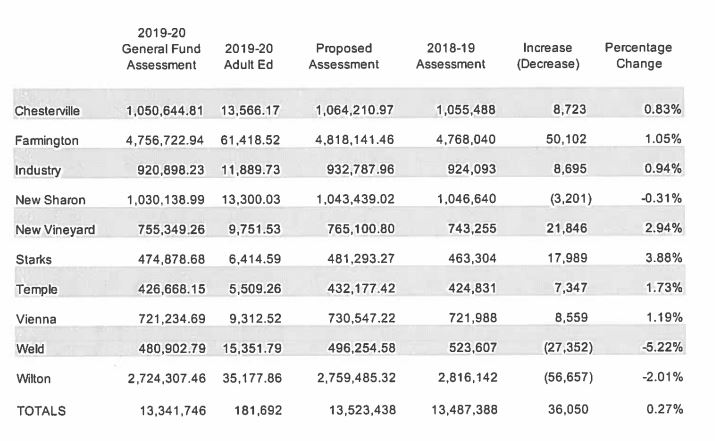Click the Temple row label
715x441 pixels.
pyautogui.click(x=35, y=289)
